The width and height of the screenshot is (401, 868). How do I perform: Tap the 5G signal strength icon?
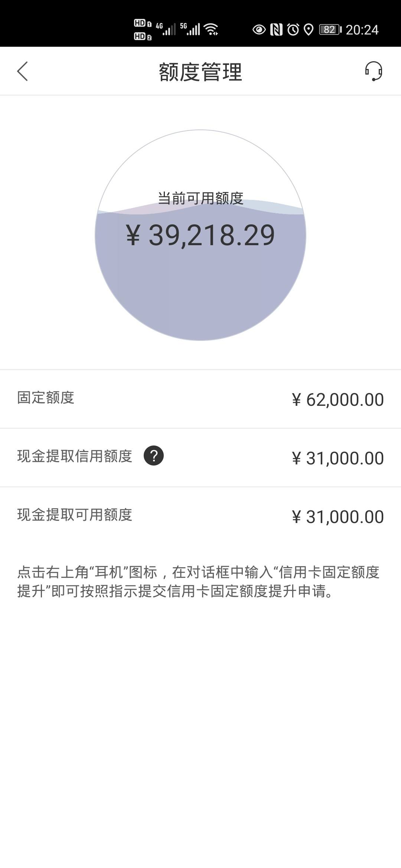[x=190, y=29]
